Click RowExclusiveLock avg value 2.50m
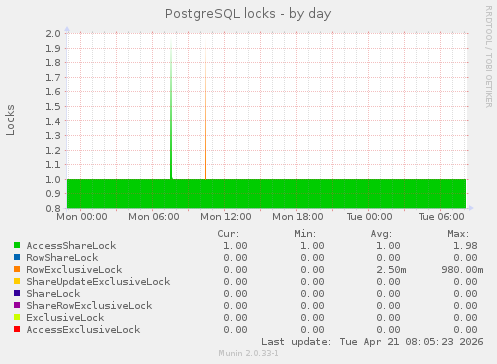 click(x=391, y=270)
